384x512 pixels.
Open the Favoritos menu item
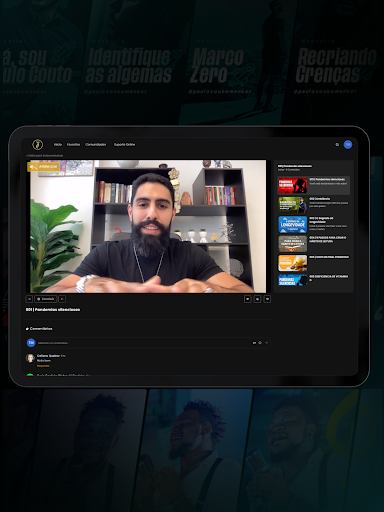(73, 144)
